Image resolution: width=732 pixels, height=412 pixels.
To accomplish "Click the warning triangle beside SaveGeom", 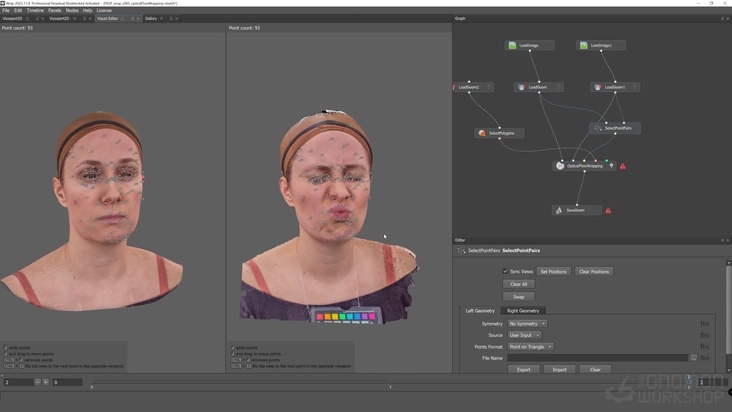I will 608,211.
